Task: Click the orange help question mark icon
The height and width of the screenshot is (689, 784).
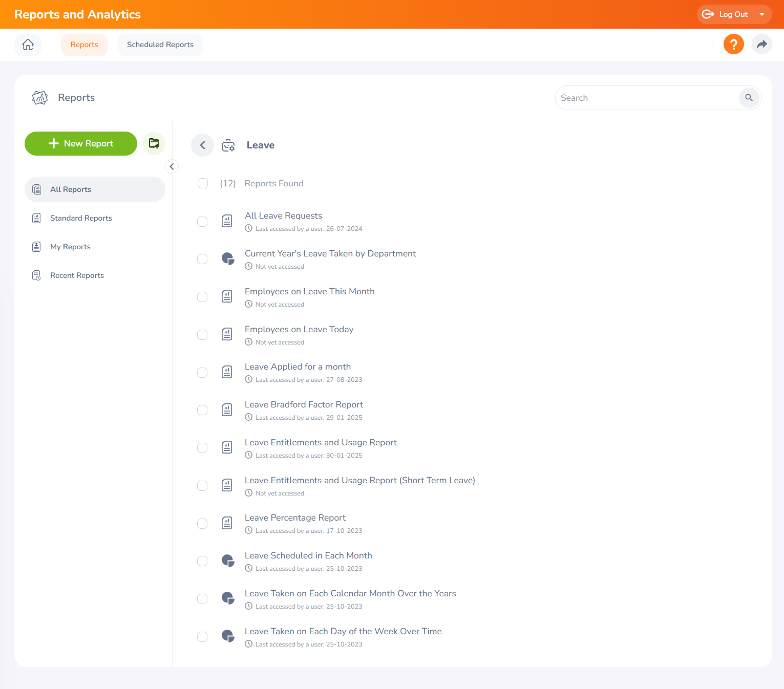Action: tap(733, 44)
